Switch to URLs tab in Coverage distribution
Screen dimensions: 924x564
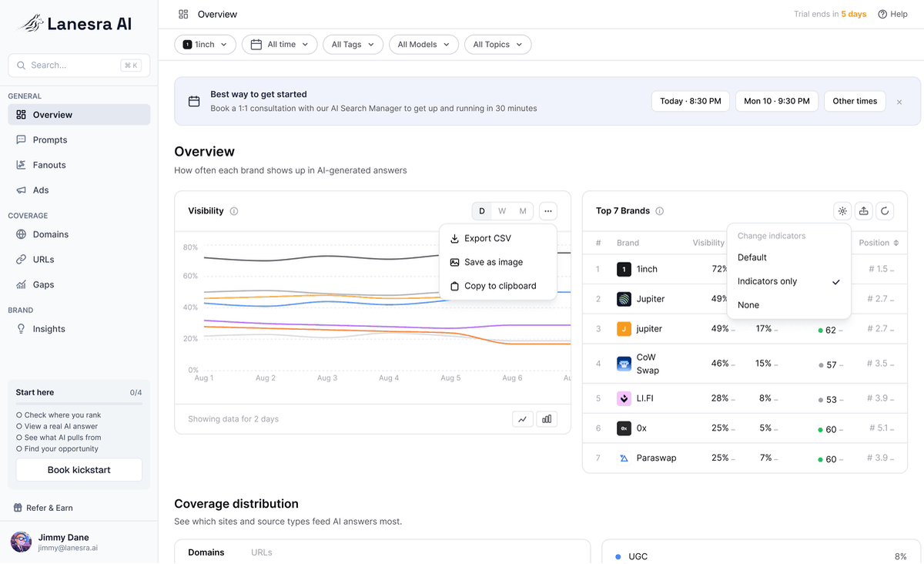coord(262,552)
